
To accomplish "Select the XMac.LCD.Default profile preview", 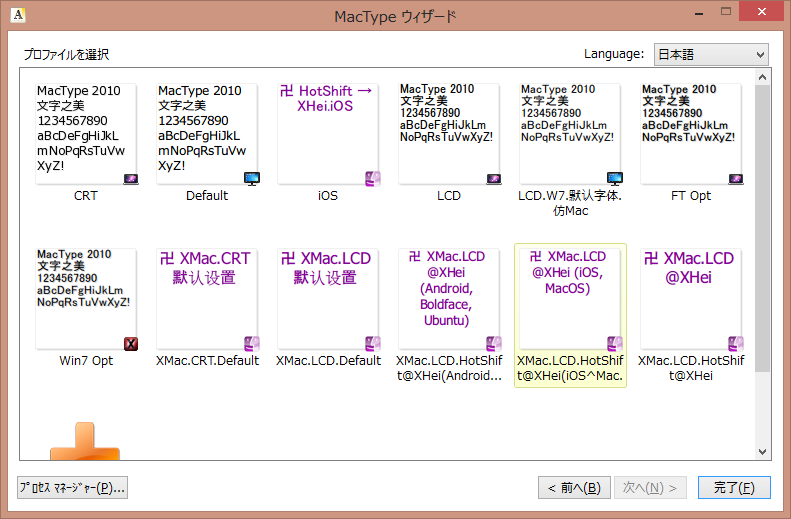I will (328, 299).
